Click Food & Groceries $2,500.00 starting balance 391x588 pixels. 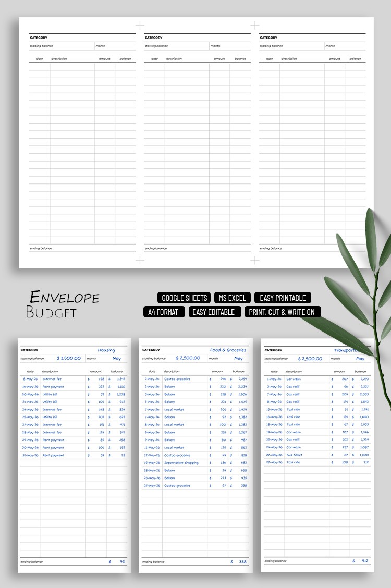pos(188,358)
